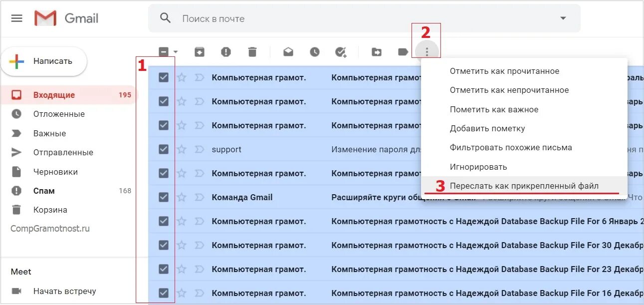This screenshot has height=305, width=644.
Task: Click the video camera icon in Meet
Action: (17, 291)
